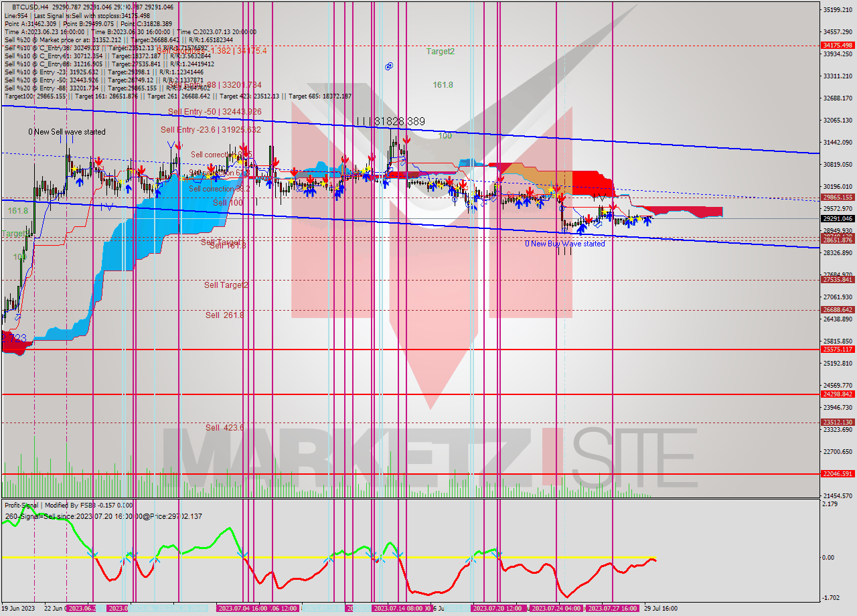Select the 2023.07.20 12:00 time marker
The image size is (857, 616).
[x=498, y=609]
